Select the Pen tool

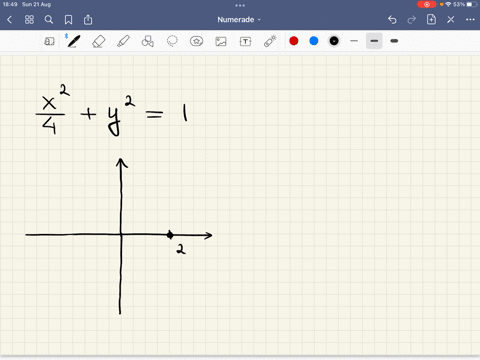tap(74, 41)
